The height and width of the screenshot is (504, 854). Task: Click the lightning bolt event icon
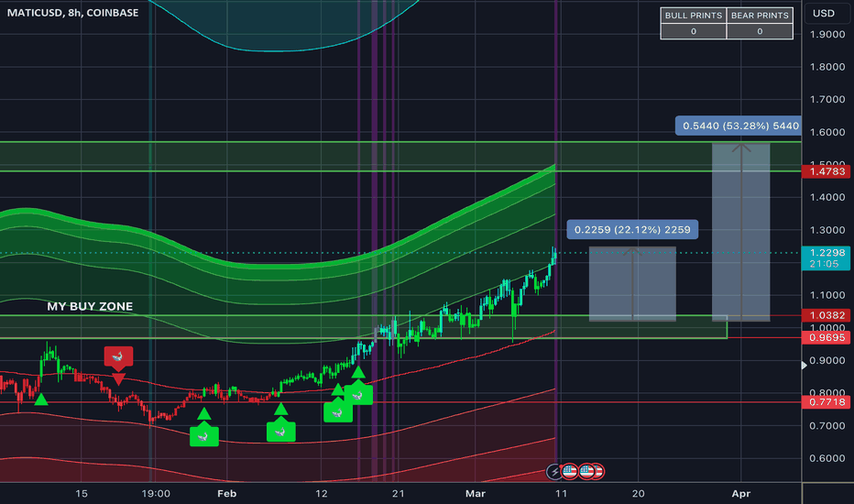(x=553, y=471)
